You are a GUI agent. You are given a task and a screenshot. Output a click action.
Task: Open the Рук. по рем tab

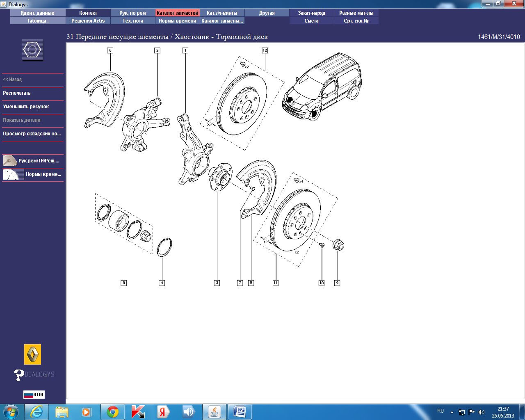[x=133, y=13]
